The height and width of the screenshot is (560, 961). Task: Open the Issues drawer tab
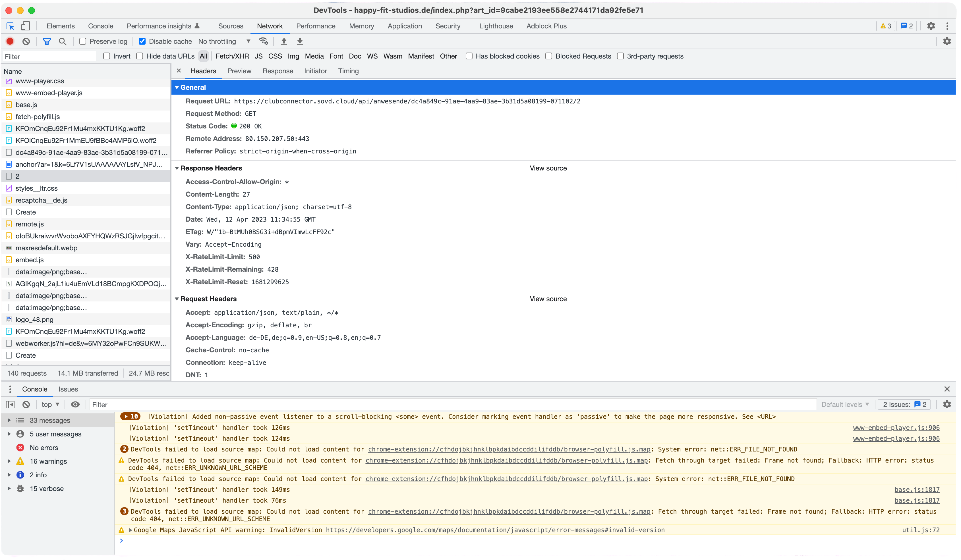point(68,389)
